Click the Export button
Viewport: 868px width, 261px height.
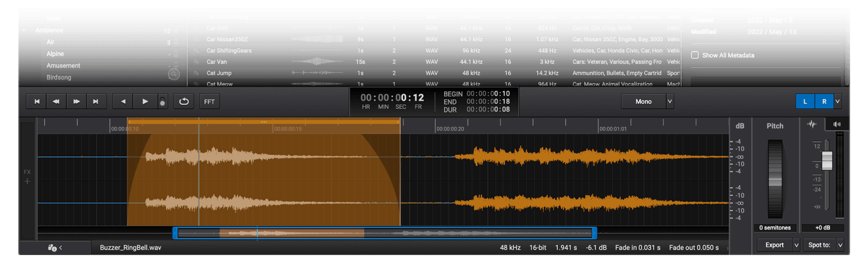pyautogui.click(x=774, y=244)
